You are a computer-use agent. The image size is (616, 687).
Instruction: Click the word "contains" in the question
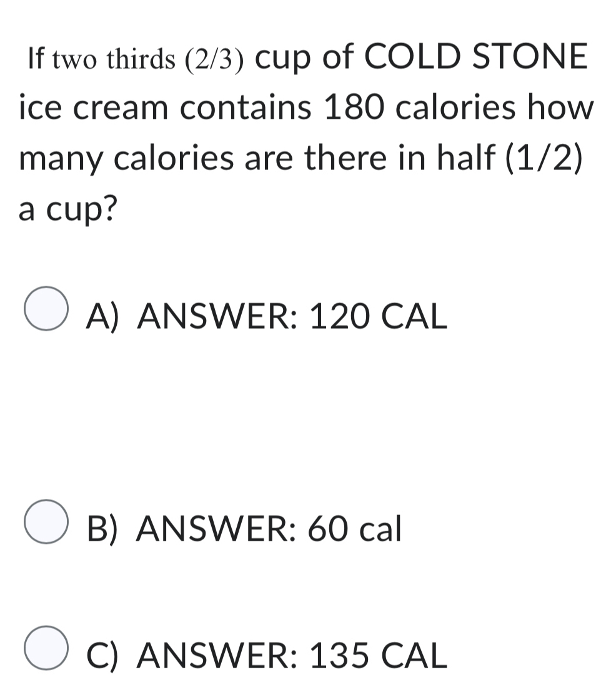238,108
